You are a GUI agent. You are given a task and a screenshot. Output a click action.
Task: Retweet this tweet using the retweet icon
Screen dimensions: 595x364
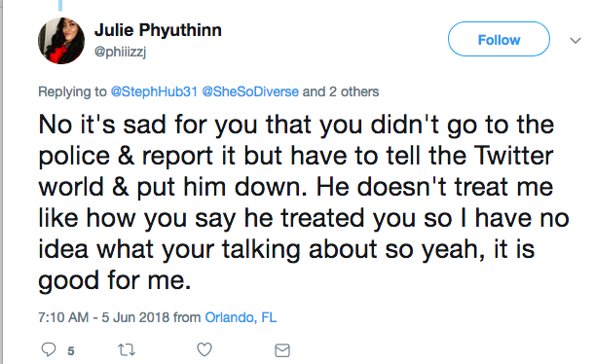pos(127,349)
